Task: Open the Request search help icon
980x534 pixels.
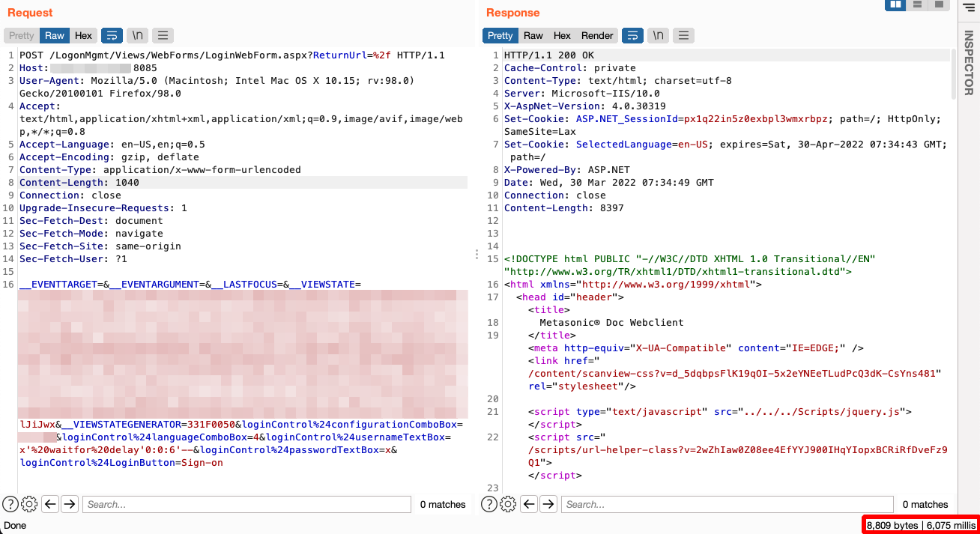Action: point(10,504)
